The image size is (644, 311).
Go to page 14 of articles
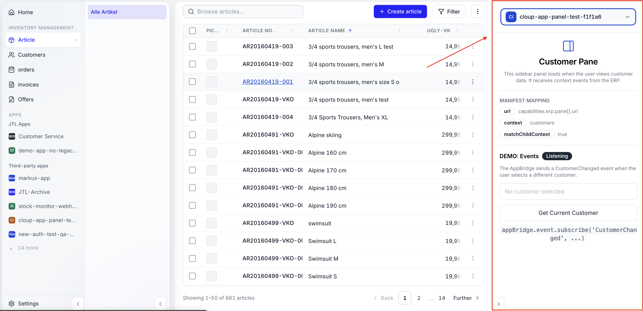pos(442,298)
